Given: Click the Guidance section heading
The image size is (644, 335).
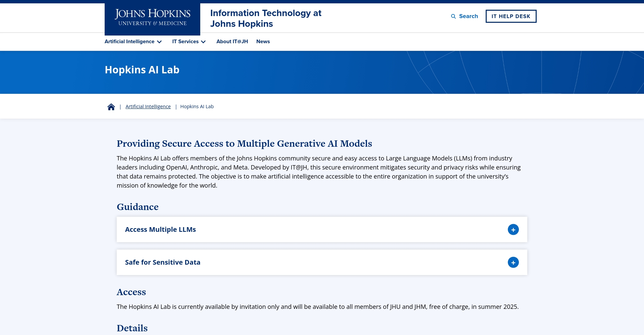Looking at the screenshot, I should pyautogui.click(x=138, y=207).
